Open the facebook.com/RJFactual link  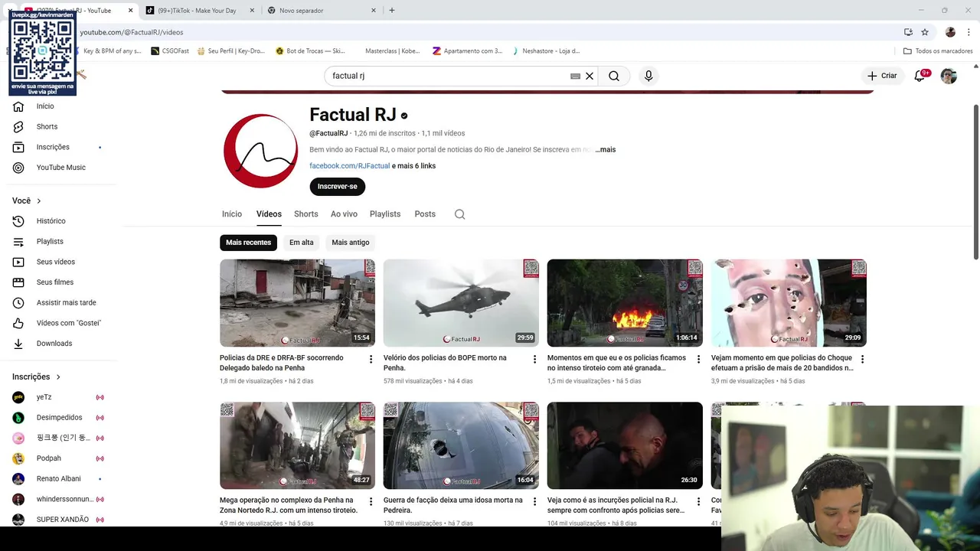(x=349, y=166)
